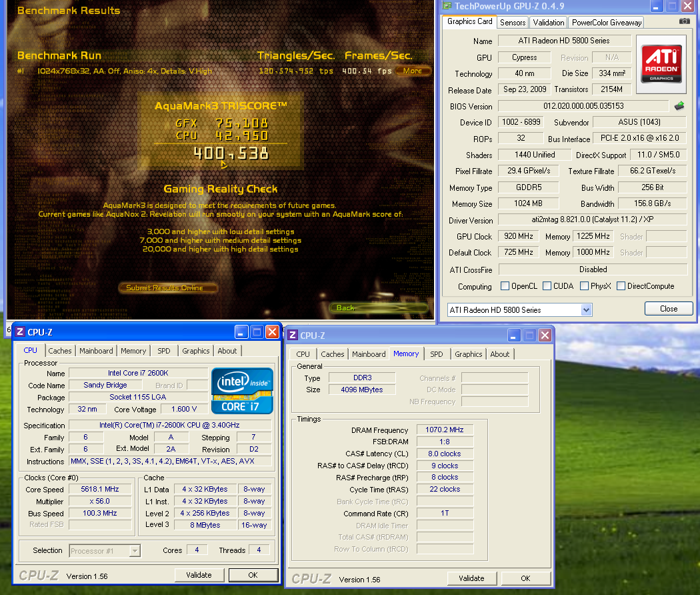Minimize the CPU-Z Memory window
Viewport: 700px width, 595px height.
[x=513, y=335]
